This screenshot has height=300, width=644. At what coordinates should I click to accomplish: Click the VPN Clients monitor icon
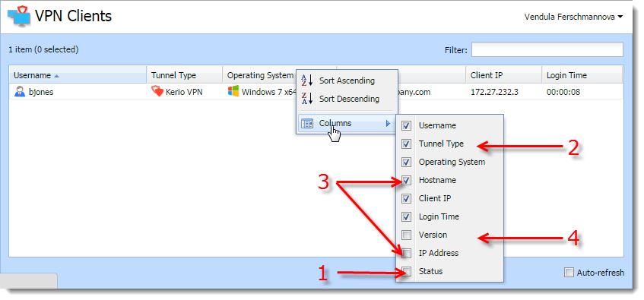[19, 17]
